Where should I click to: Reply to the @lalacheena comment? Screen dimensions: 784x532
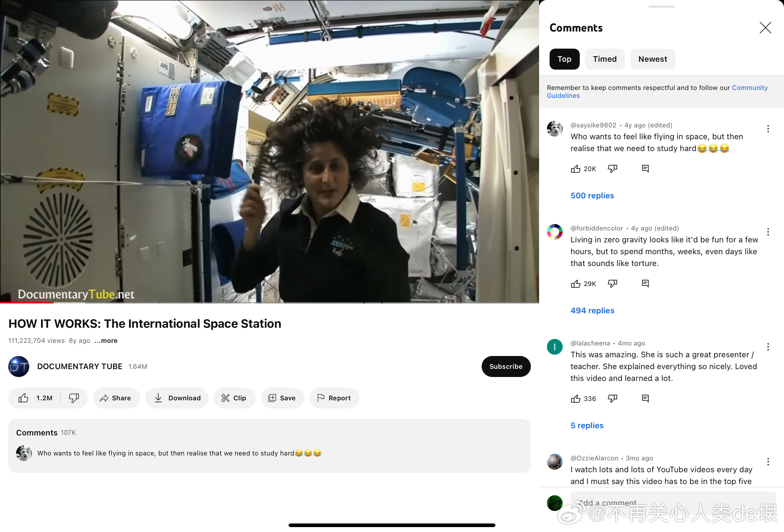645,398
